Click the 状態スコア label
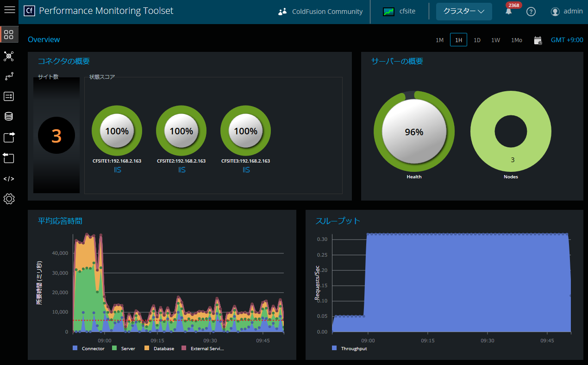 (102, 77)
